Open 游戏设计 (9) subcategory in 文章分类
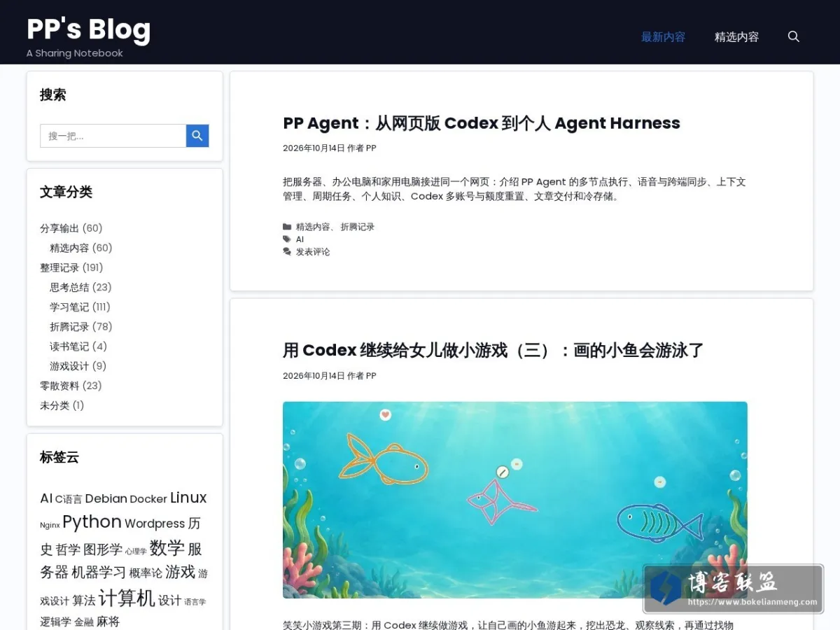The image size is (840, 630). pyautogui.click(x=70, y=365)
